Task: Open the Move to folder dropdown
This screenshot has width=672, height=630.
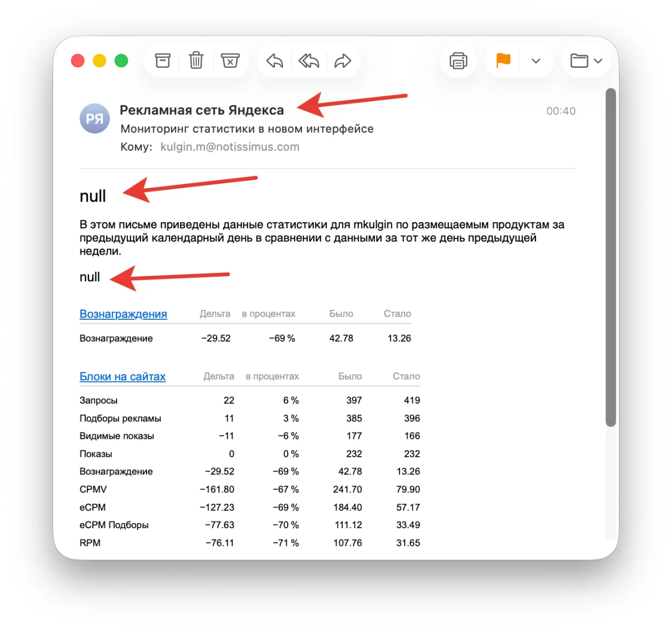Action: coord(586,61)
